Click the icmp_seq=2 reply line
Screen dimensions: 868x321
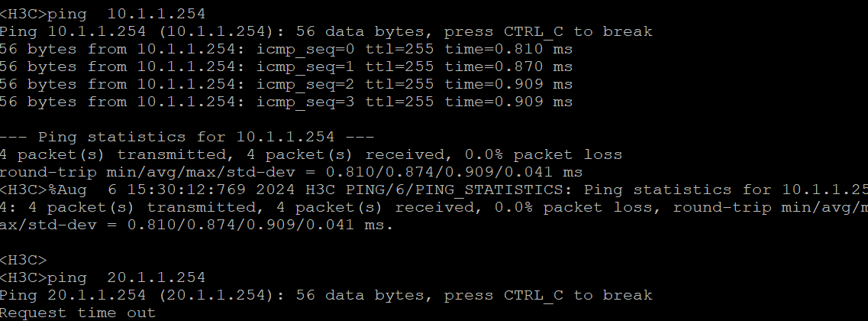(286, 84)
